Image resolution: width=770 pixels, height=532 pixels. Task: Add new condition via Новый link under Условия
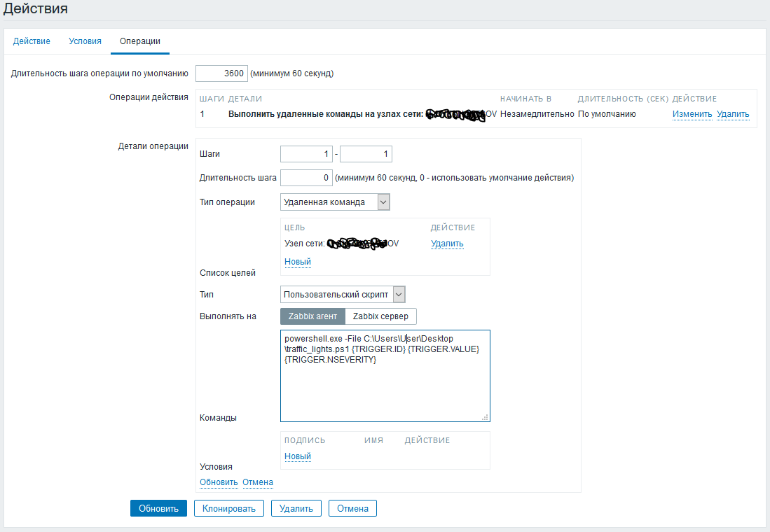coord(298,456)
